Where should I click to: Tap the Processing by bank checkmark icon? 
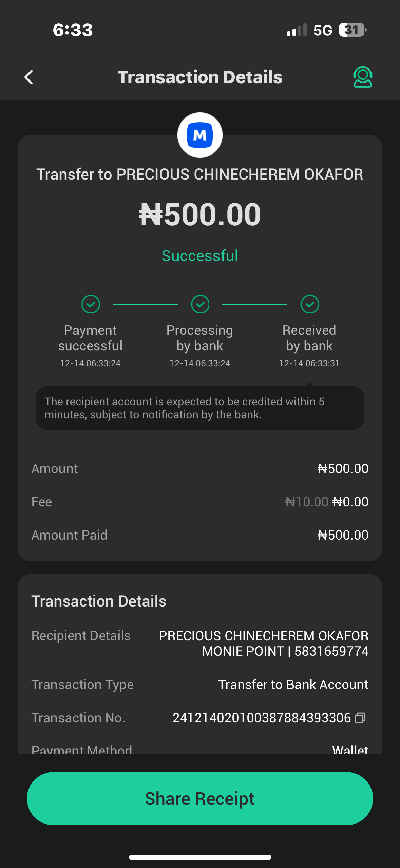pyautogui.click(x=200, y=304)
